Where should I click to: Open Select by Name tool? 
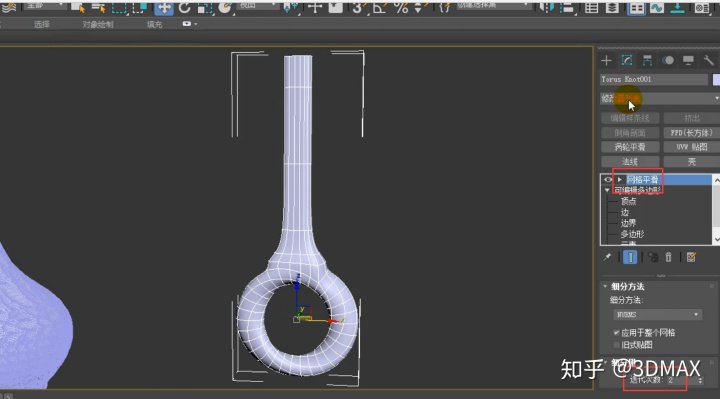[x=98, y=8]
